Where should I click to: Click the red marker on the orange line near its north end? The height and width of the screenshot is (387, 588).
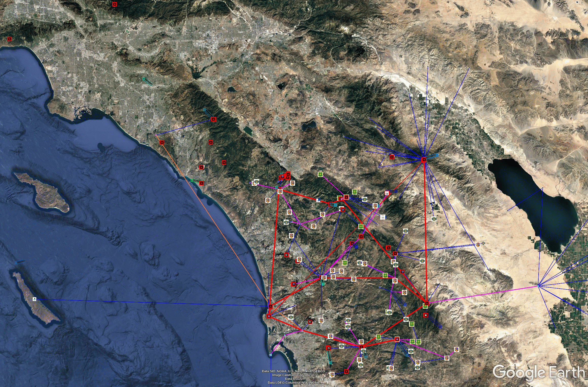162,142
